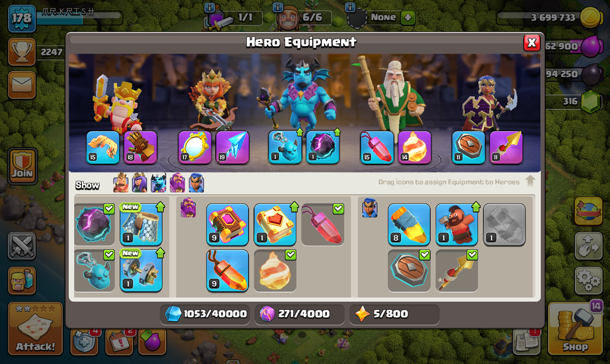Open the Hog Rider Puppet equipment

coord(457,225)
